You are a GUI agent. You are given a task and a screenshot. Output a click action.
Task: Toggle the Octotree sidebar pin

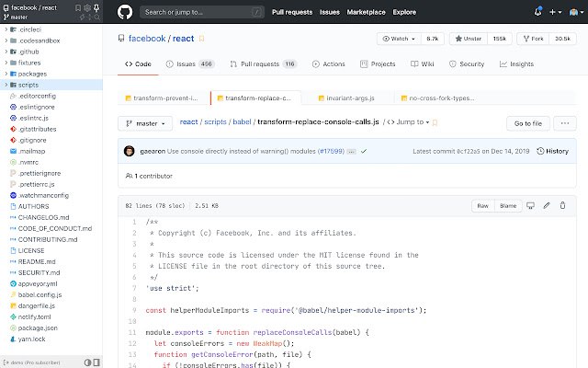(96, 7)
